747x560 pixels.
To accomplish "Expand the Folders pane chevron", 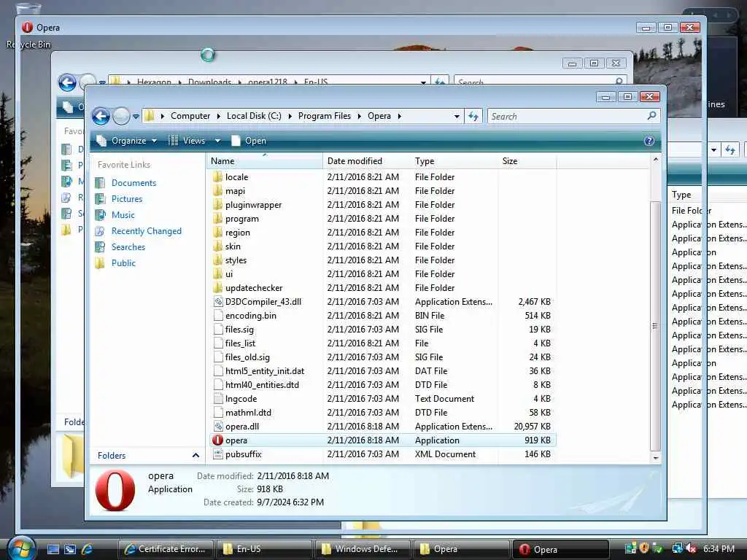I will pyautogui.click(x=196, y=455).
